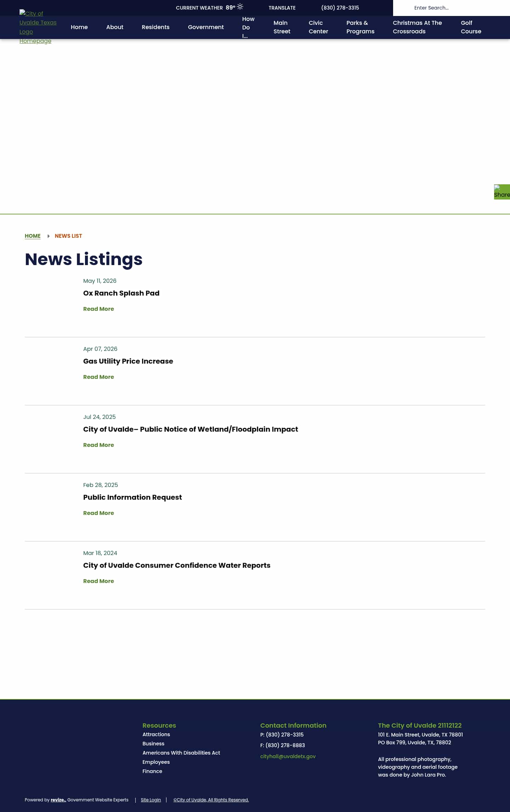This screenshot has width=510, height=812.
Task: Click the revize. link in footer
Action: (58, 800)
